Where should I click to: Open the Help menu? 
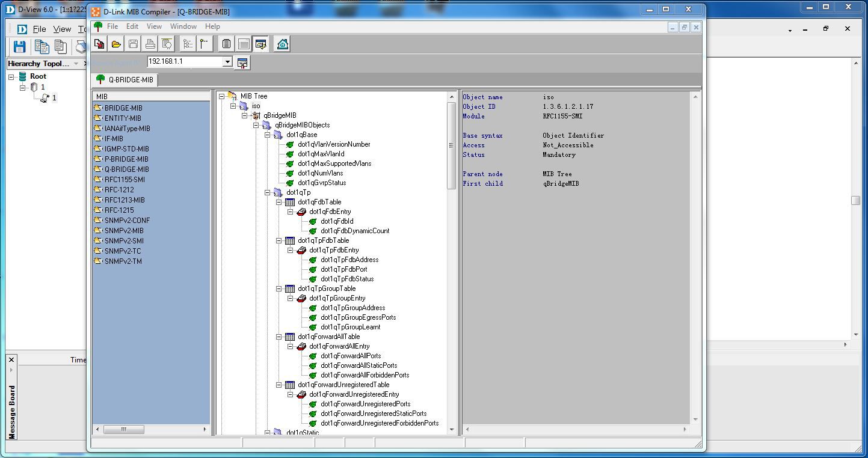(212, 26)
